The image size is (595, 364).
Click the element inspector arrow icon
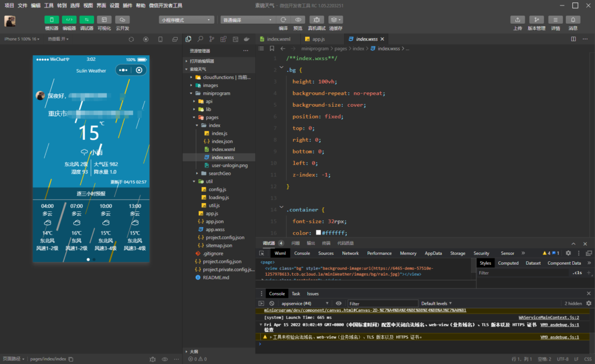tap(262, 253)
